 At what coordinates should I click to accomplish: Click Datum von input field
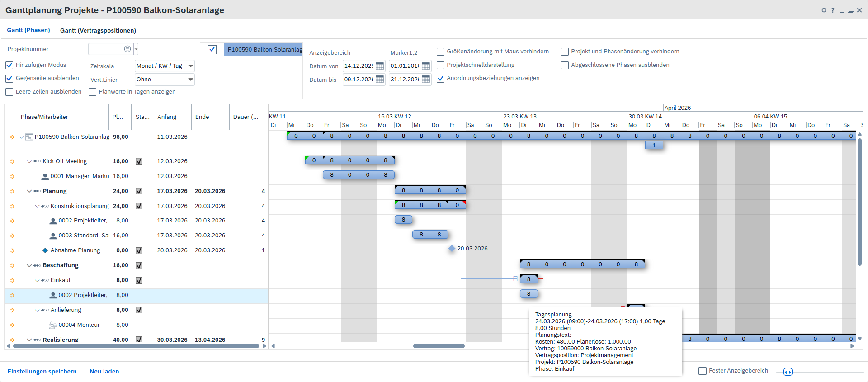(x=359, y=66)
